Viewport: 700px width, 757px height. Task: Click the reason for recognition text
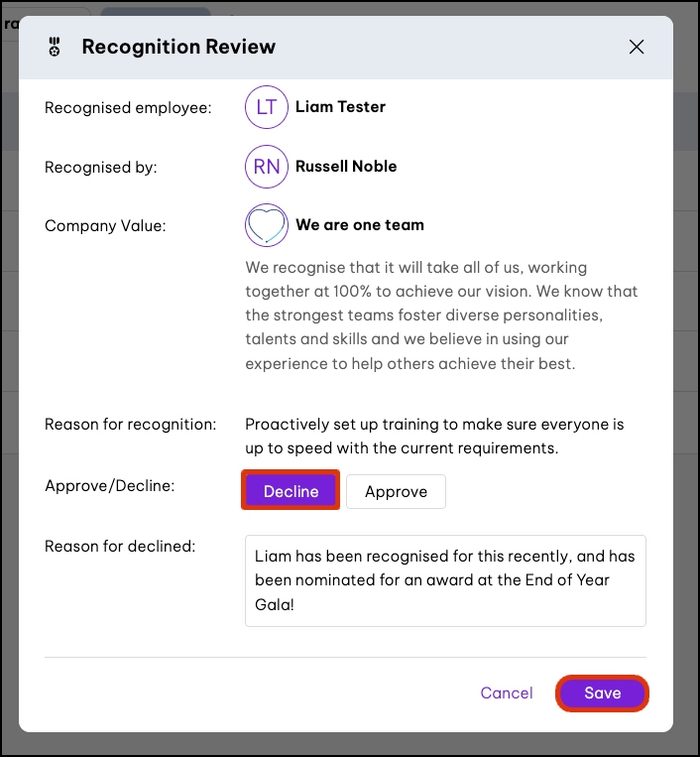pyautogui.click(x=434, y=436)
